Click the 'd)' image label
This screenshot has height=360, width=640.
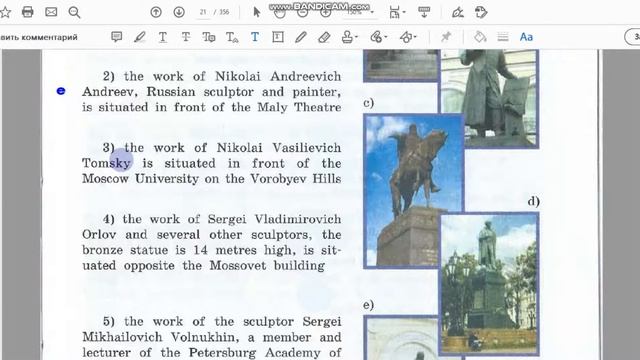[x=533, y=202]
